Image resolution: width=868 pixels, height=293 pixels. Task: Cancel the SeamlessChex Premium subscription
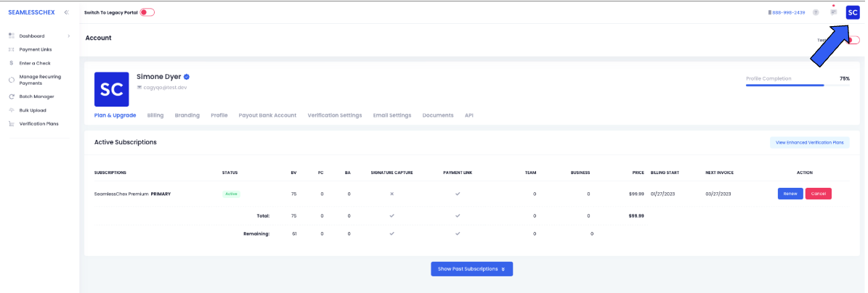click(818, 194)
